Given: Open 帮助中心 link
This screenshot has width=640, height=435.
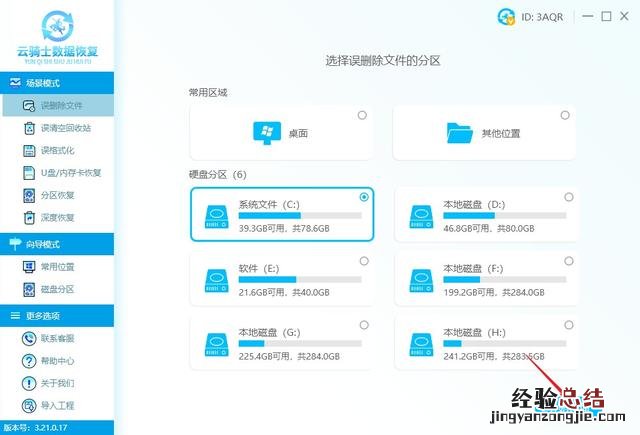Looking at the screenshot, I should click(58, 361).
